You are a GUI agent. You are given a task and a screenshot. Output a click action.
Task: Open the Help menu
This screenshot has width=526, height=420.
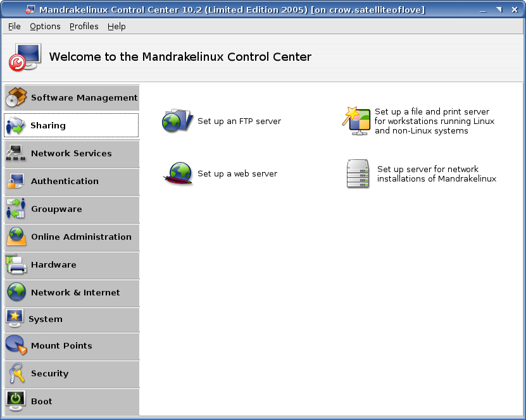[116, 26]
